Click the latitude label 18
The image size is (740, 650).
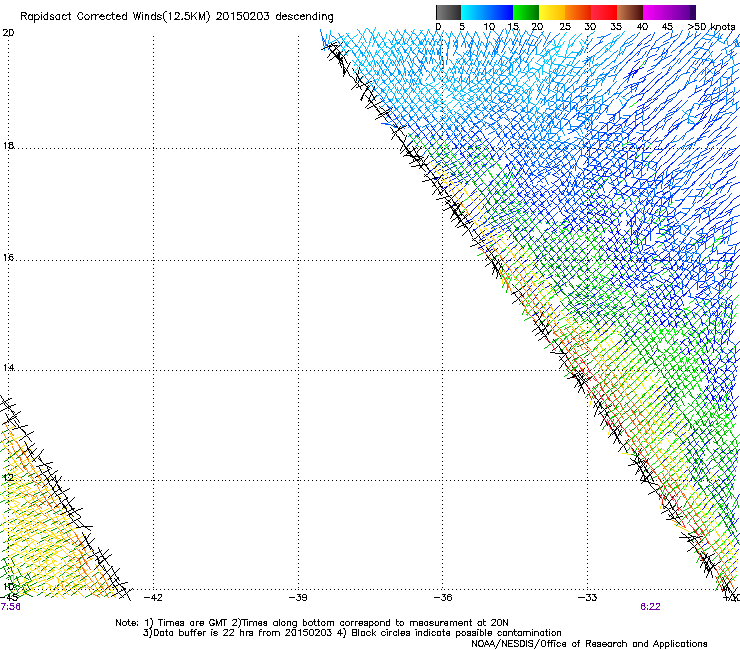pyautogui.click(x=8, y=145)
